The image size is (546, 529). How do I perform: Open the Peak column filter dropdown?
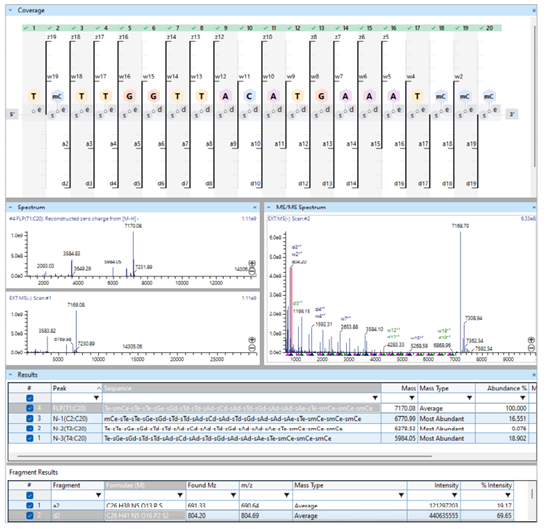(x=96, y=398)
